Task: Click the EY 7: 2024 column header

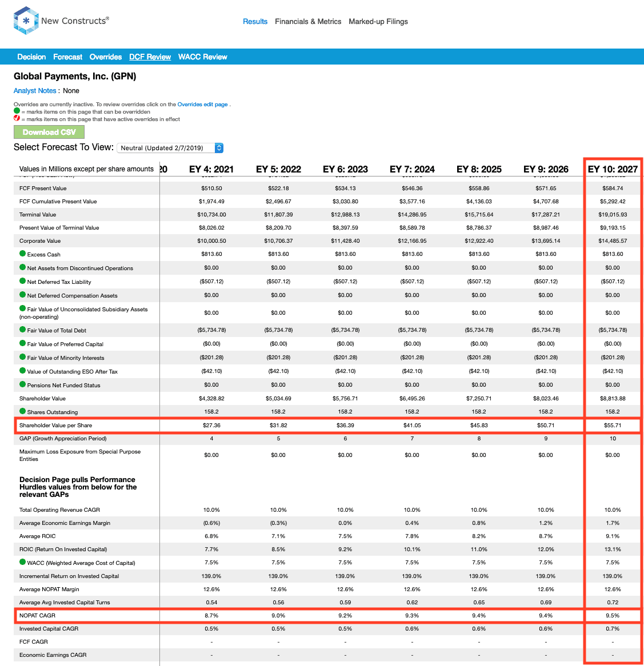Action: click(412, 169)
